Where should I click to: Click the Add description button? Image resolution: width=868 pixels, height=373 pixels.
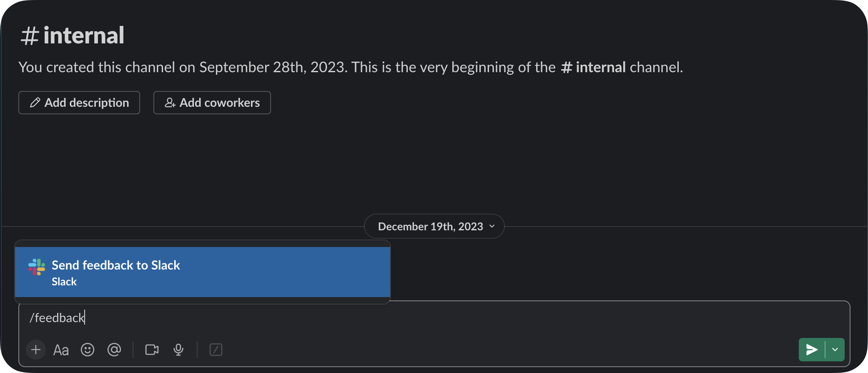[x=79, y=102]
